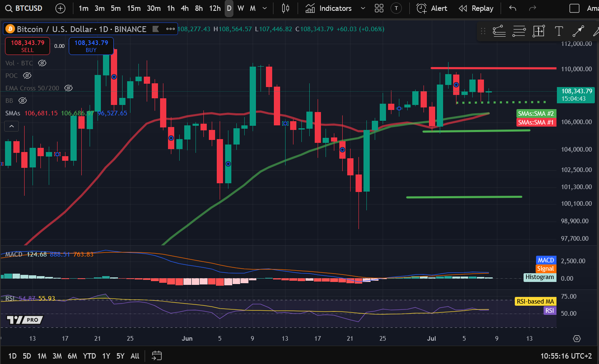
Task: Toggle the flag marker beside BINANCE
Action: [x=156, y=29]
